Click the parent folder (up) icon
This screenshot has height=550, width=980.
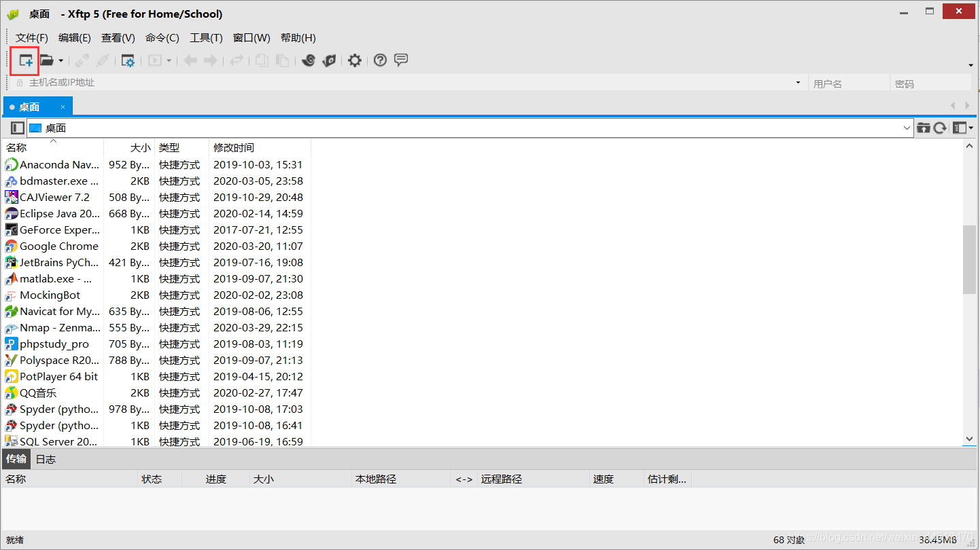coord(924,128)
